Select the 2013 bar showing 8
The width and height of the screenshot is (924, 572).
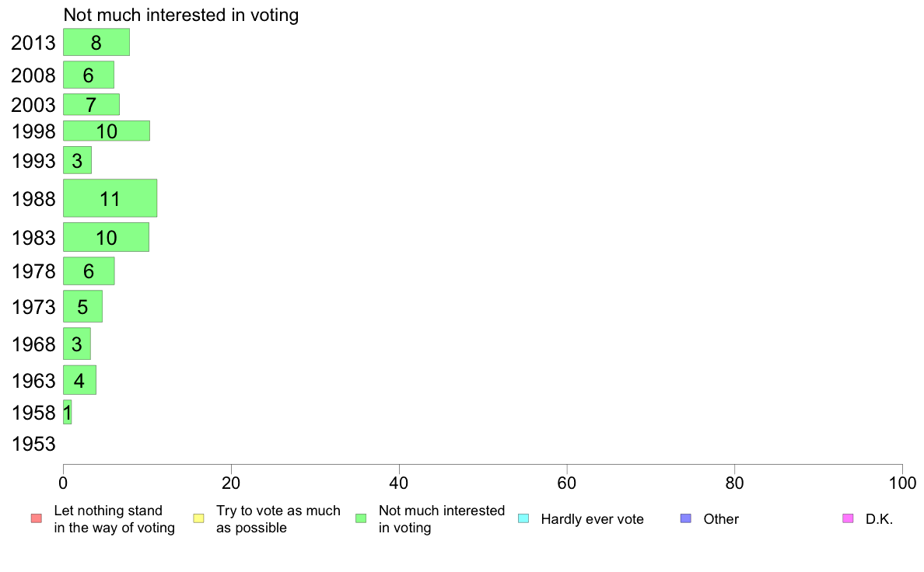96,43
